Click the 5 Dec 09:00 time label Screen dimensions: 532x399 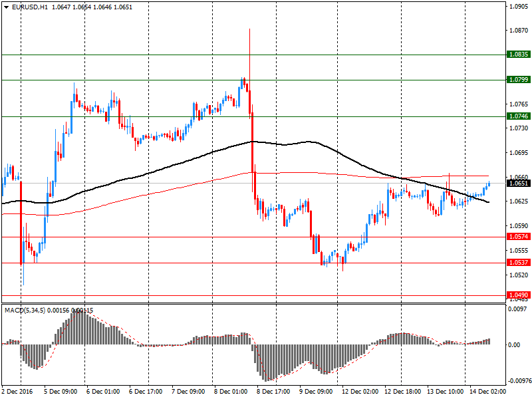pos(61,391)
